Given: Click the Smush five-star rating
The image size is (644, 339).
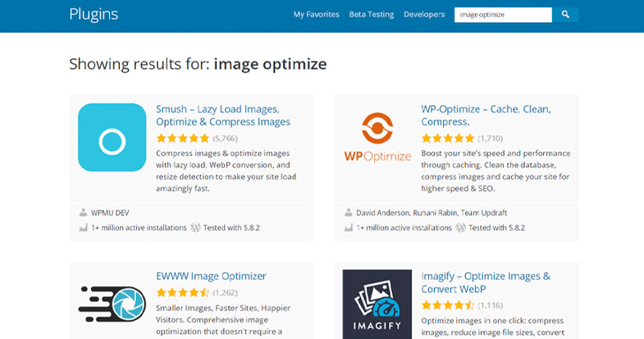Looking at the screenshot, I should point(183,138).
